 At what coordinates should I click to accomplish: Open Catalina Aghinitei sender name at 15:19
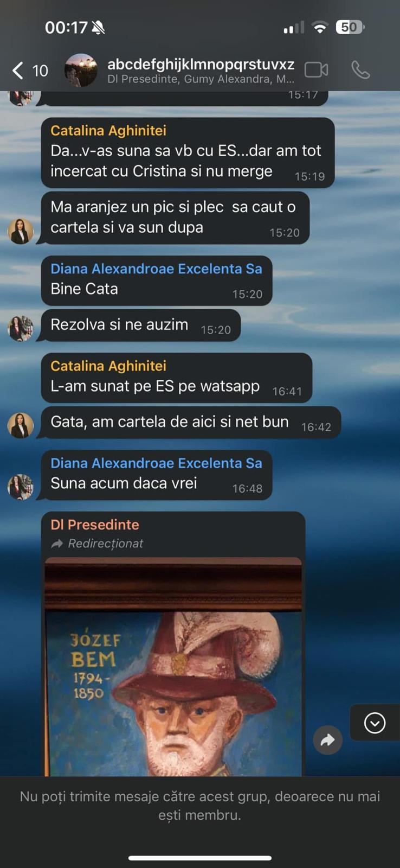coord(108,131)
